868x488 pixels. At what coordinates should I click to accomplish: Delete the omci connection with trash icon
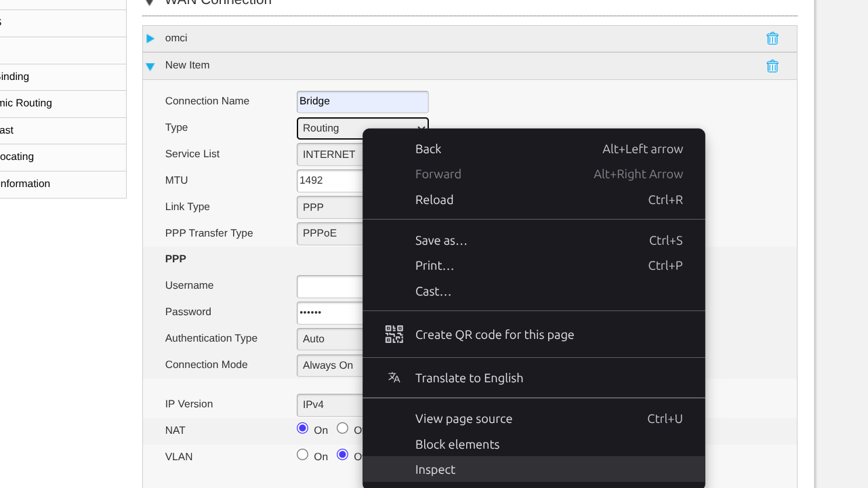pyautogui.click(x=772, y=39)
